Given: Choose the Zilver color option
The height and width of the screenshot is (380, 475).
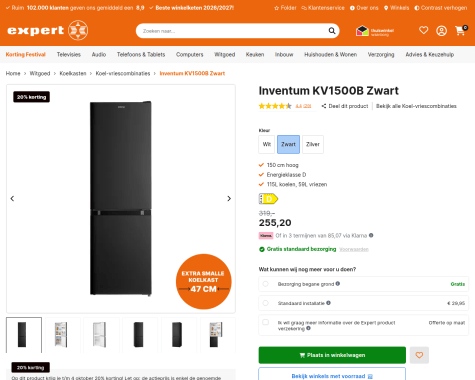Looking at the screenshot, I should point(313,144).
